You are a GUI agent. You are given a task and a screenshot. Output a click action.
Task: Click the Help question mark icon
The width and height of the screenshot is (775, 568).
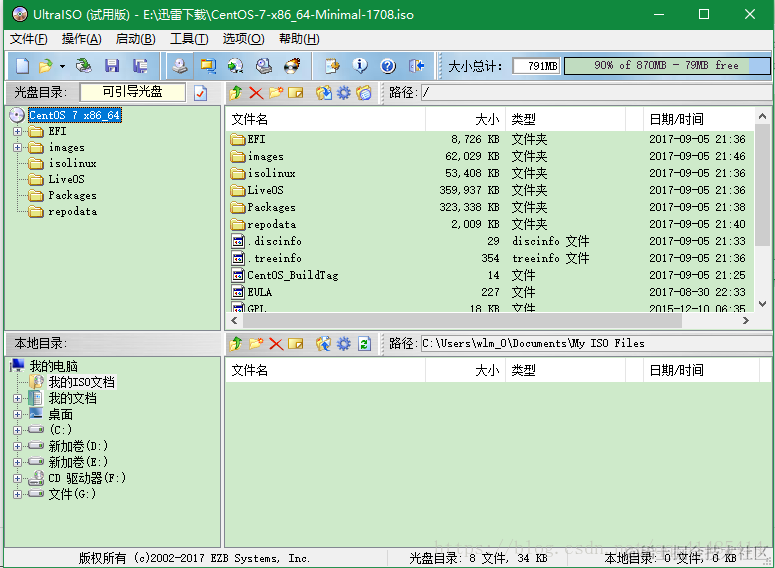coord(388,66)
